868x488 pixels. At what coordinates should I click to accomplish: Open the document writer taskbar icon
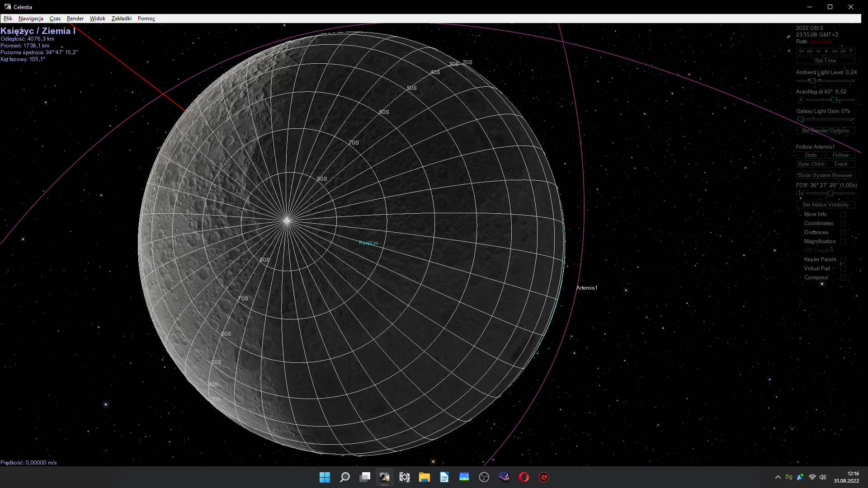pyautogui.click(x=444, y=477)
